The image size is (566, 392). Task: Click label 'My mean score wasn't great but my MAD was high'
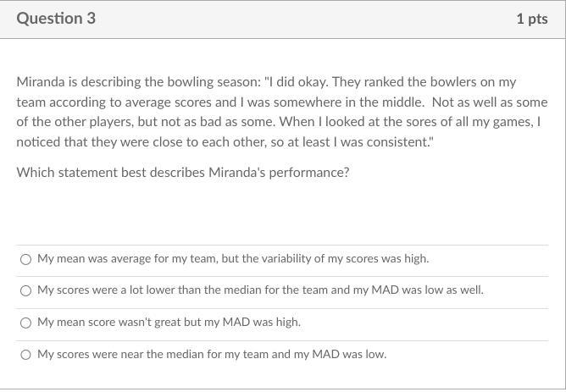click(x=169, y=322)
